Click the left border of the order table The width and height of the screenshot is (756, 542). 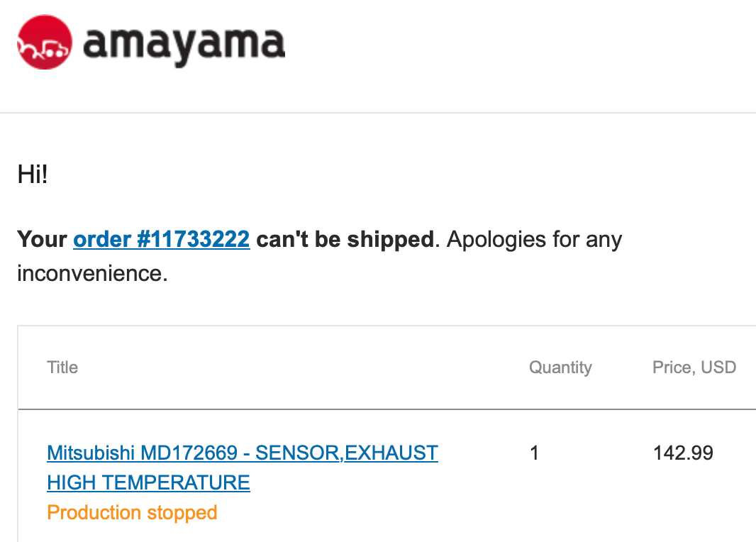tap(18, 433)
